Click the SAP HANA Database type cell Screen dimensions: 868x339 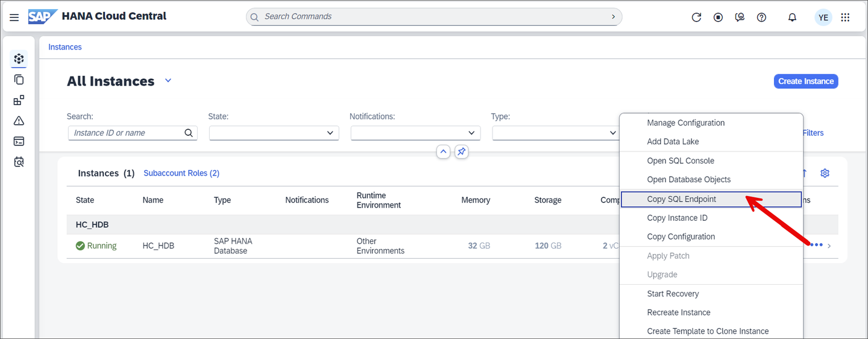233,246
